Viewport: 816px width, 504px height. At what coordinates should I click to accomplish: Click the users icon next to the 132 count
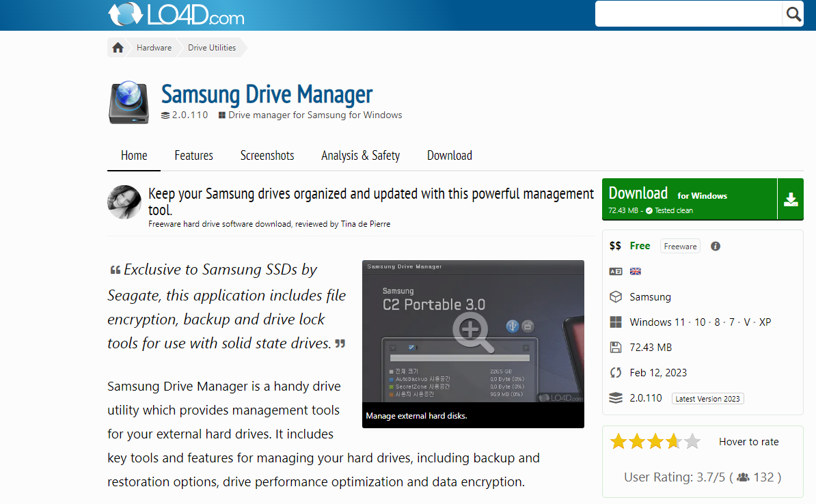click(742, 477)
